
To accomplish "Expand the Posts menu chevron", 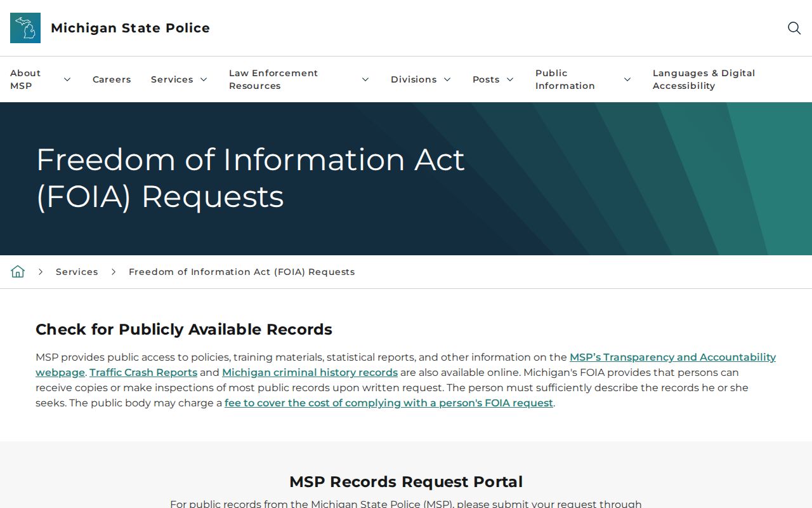I will click(x=510, y=79).
